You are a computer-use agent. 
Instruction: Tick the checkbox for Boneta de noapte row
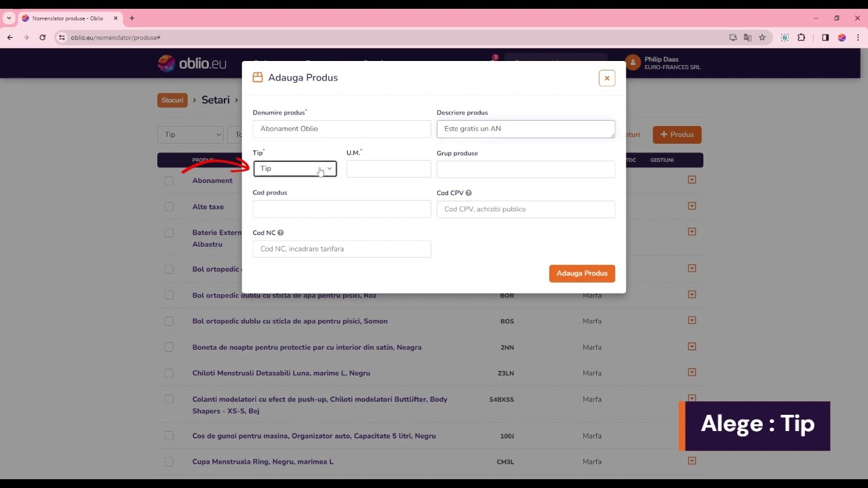169,347
